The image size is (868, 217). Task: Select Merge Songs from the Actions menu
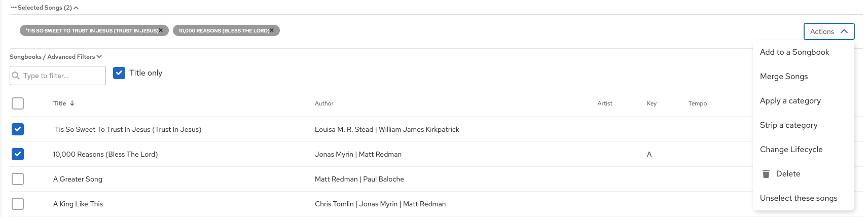coord(783,77)
